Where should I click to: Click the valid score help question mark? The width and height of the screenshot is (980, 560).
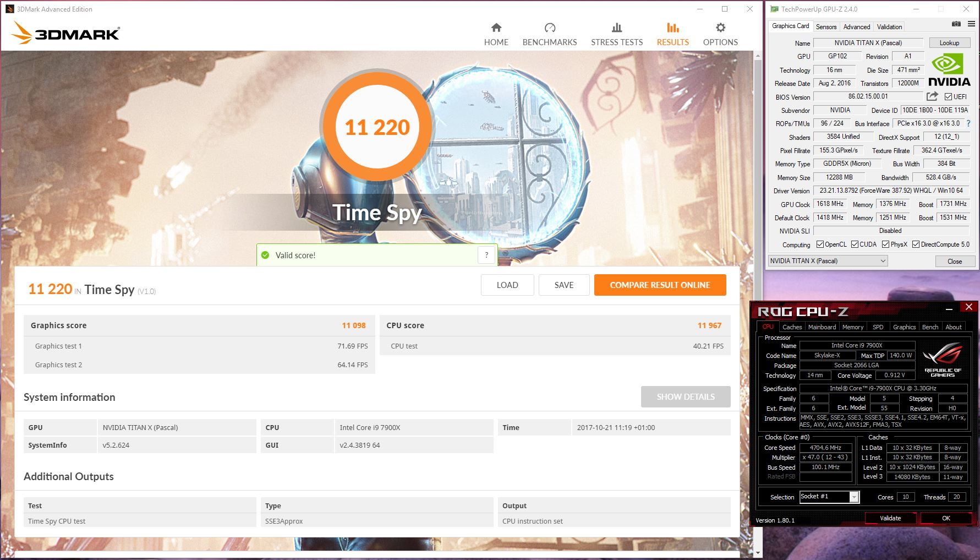pos(486,255)
